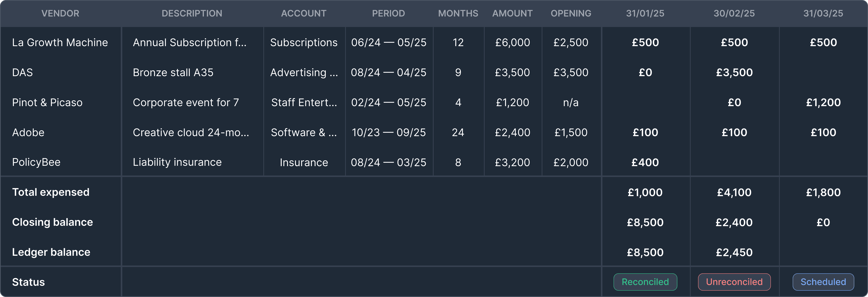Select the 30/02/25 date column header
The image size is (868, 297).
[734, 13]
